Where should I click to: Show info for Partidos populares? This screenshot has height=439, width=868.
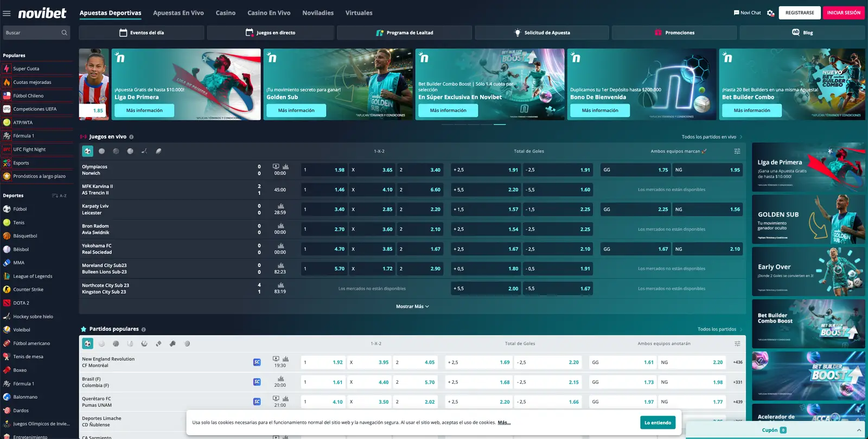[x=144, y=329]
